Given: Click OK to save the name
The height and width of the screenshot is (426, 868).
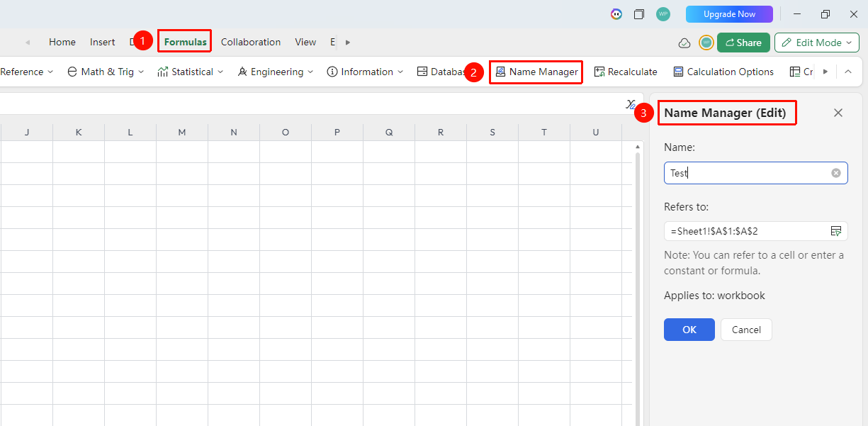Looking at the screenshot, I should [x=689, y=330].
